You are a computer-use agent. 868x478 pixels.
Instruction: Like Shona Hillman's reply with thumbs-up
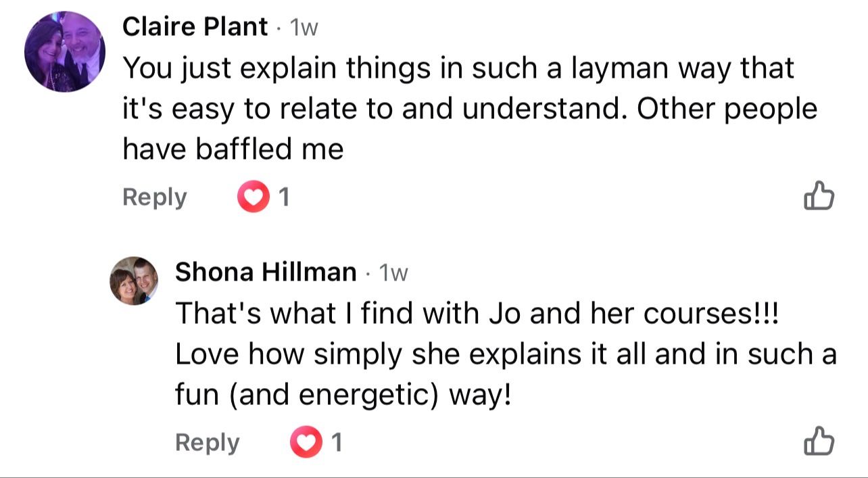pyautogui.click(x=819, y=442)
